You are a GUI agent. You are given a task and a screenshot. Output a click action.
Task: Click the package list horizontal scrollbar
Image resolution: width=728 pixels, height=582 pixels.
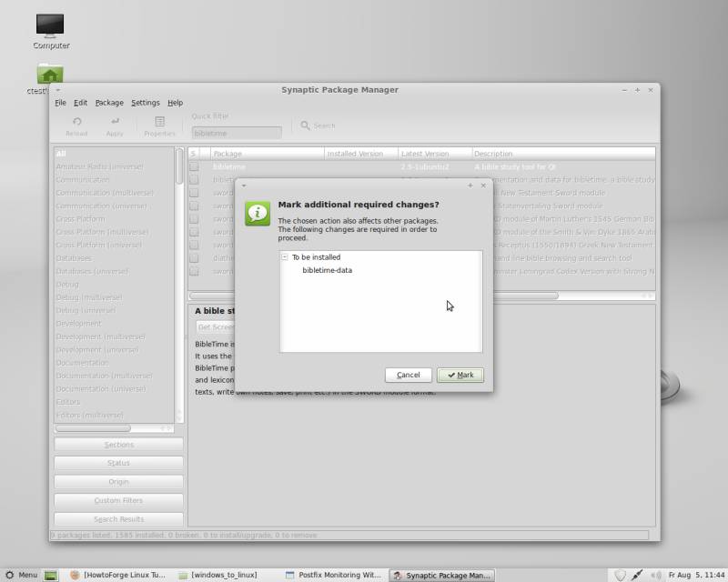[x=419, y=296]
